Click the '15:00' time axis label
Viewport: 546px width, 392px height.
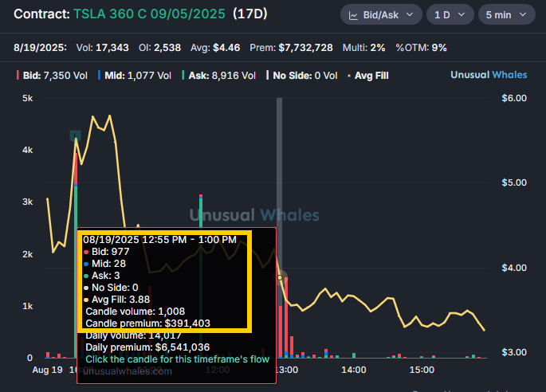click(x=422, y=370)
